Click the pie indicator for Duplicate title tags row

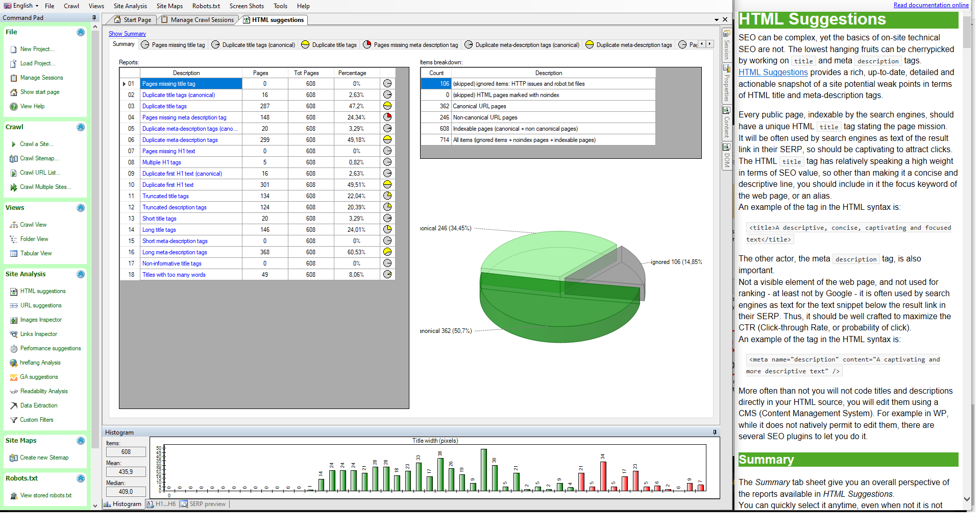387,106
